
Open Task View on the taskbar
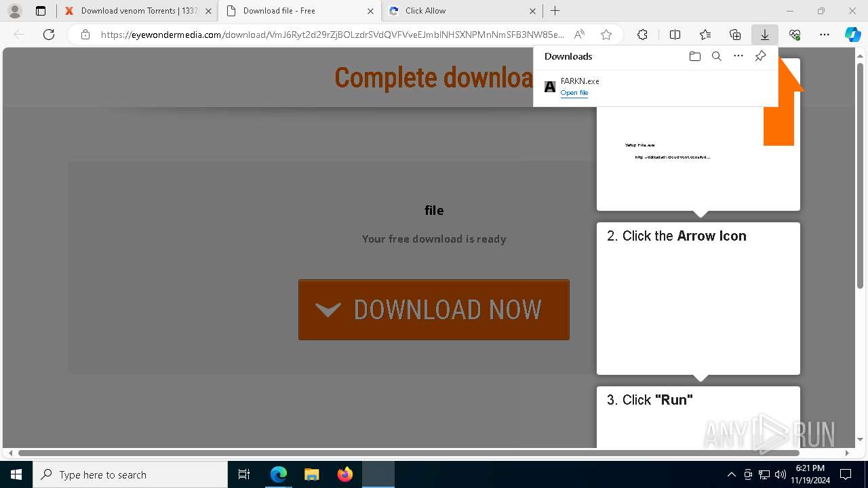point(244,474)
